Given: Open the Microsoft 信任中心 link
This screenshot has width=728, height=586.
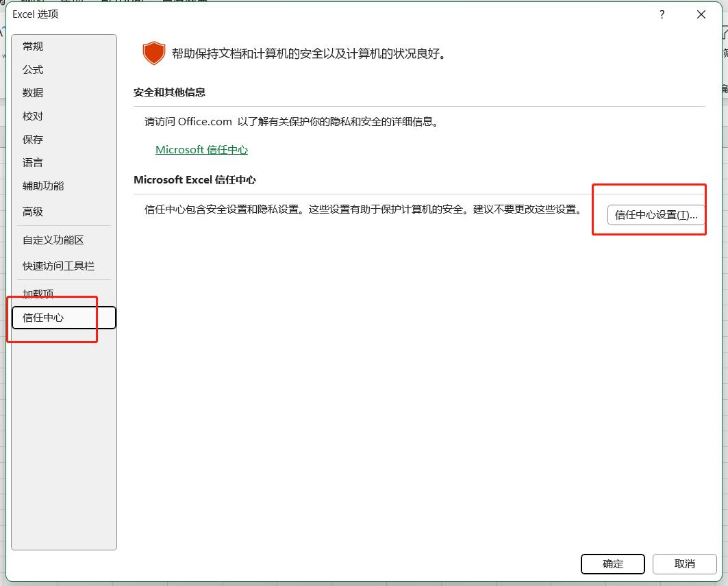Looking at the screenshot, I should 201,149.
